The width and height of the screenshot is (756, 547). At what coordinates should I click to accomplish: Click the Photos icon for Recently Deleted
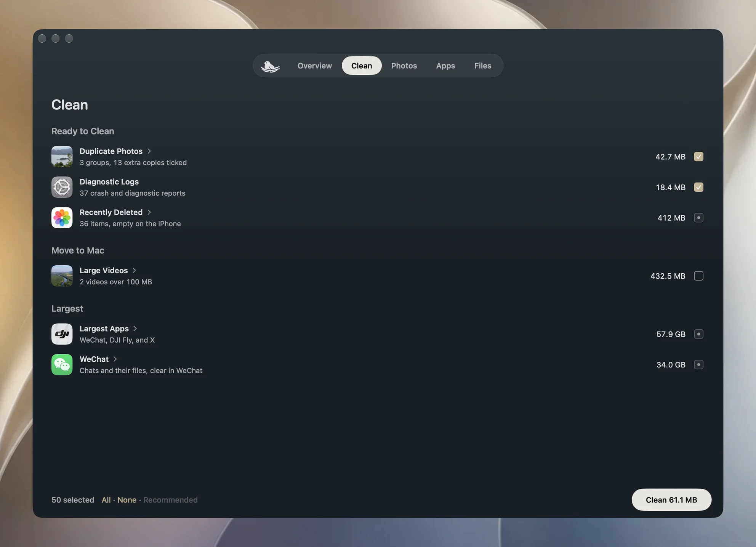(x=62, y=218)
